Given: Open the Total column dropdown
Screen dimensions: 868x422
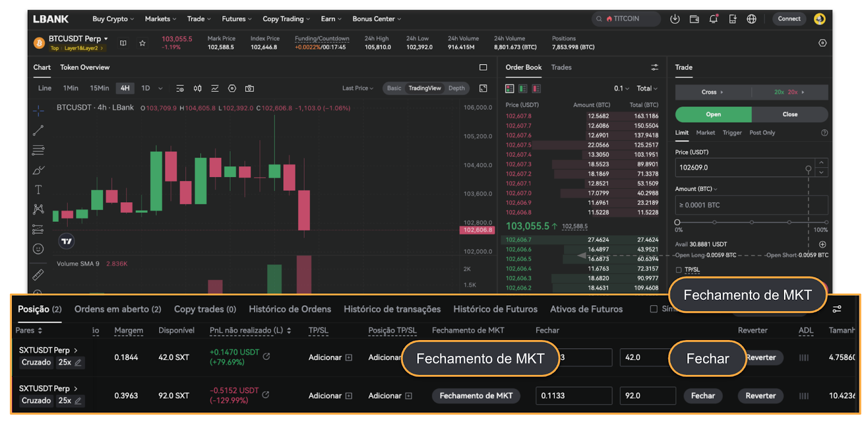Looking at the screenshot, I should pyautogui.click(x=647, y=89).
